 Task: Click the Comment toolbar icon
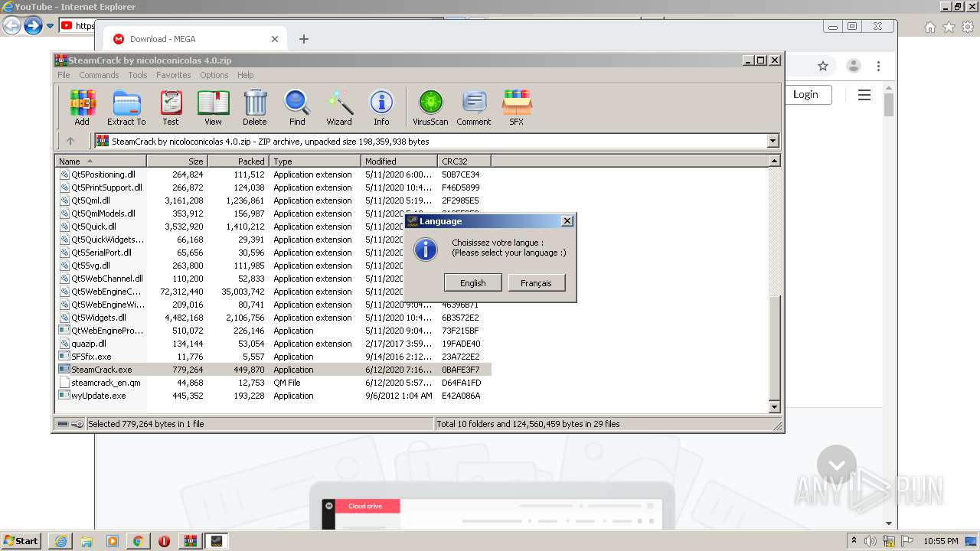[x=474, y=107]
